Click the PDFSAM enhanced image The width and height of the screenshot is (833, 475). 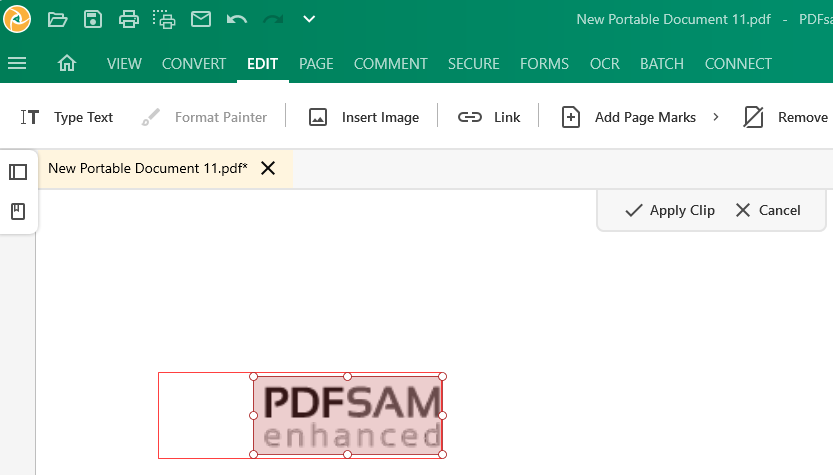coord(348,415)
